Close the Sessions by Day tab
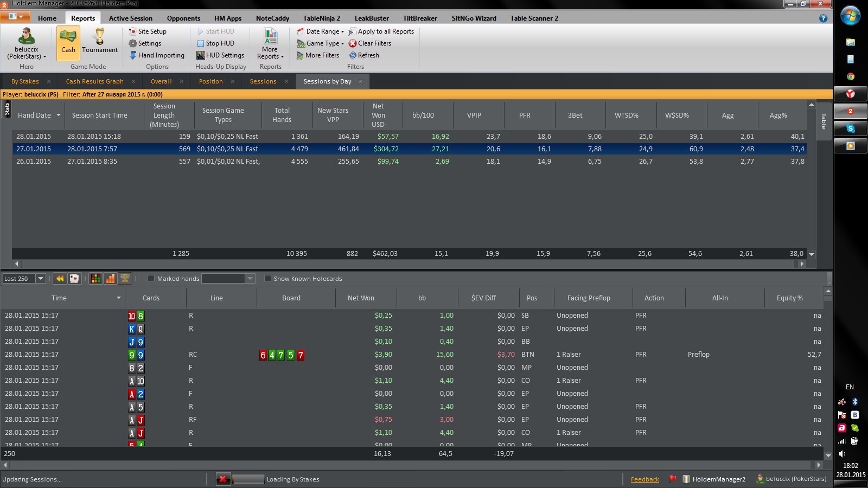Screen dimensions: 868x488 [x=361, y=81]
